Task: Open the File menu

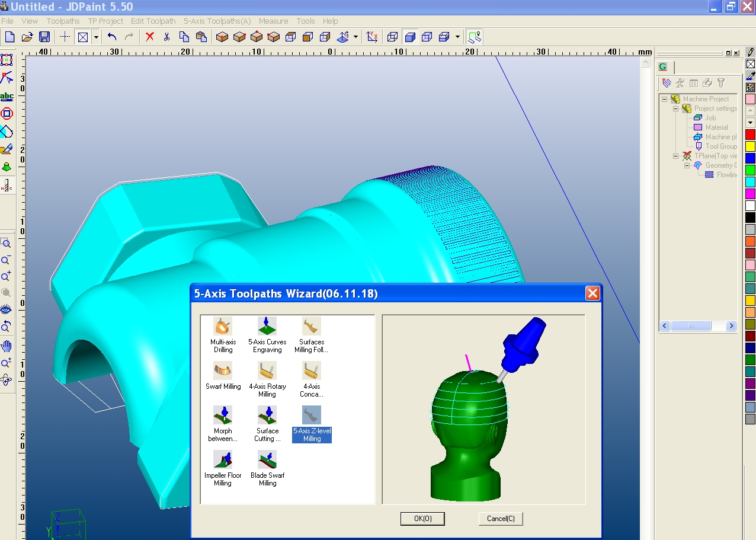Action: pos(7,21)
